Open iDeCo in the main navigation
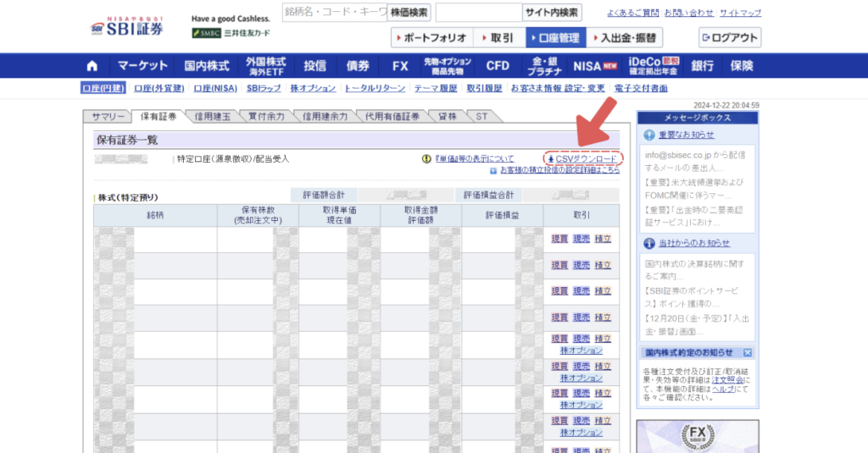 tap(654, 66)
